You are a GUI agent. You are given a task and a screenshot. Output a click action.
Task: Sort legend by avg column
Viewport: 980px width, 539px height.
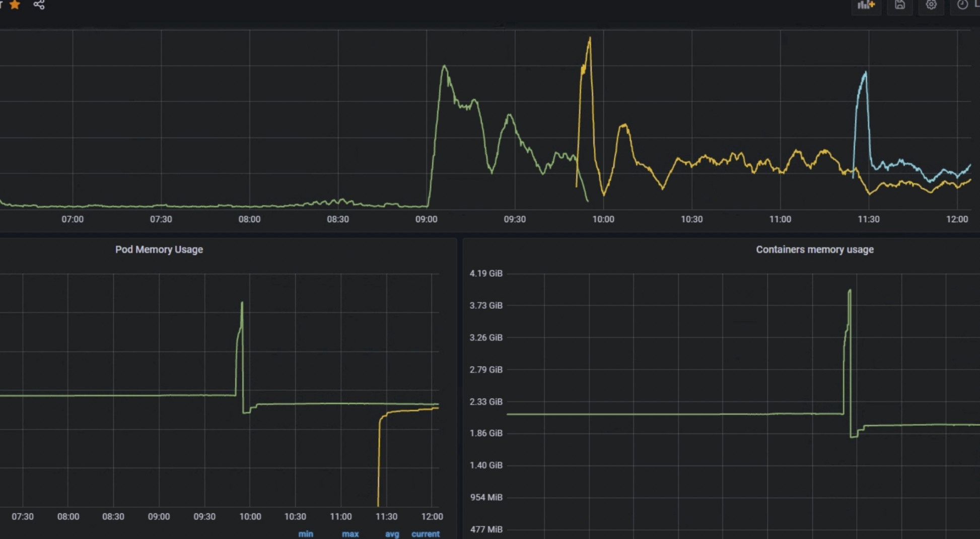tap(392, 533)
